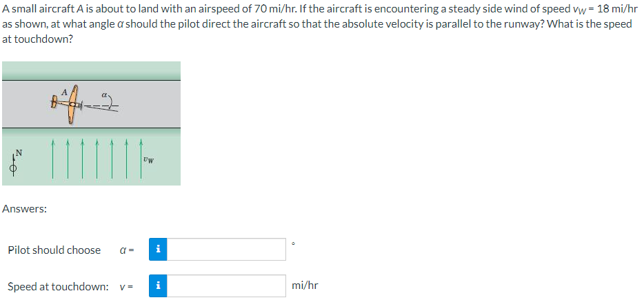Click the "Answers:" heading
Viewport: 644px width, 300px height.
[x=25, y=209]
